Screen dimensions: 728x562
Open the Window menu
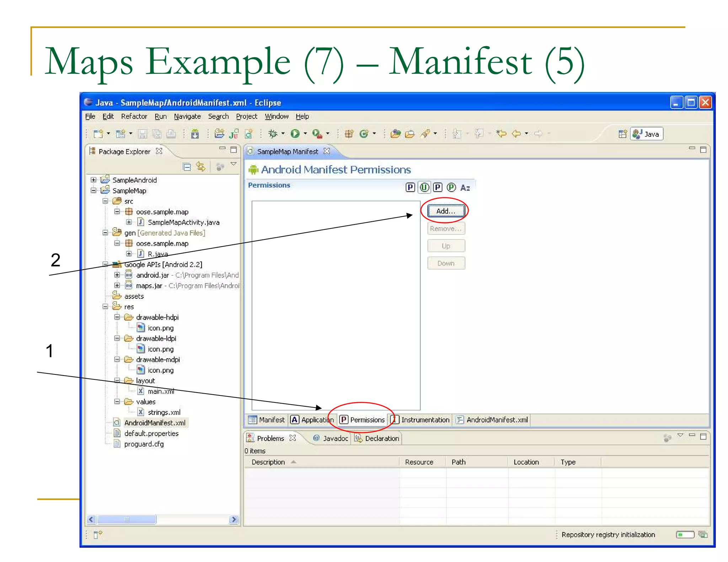click(277, 116)
